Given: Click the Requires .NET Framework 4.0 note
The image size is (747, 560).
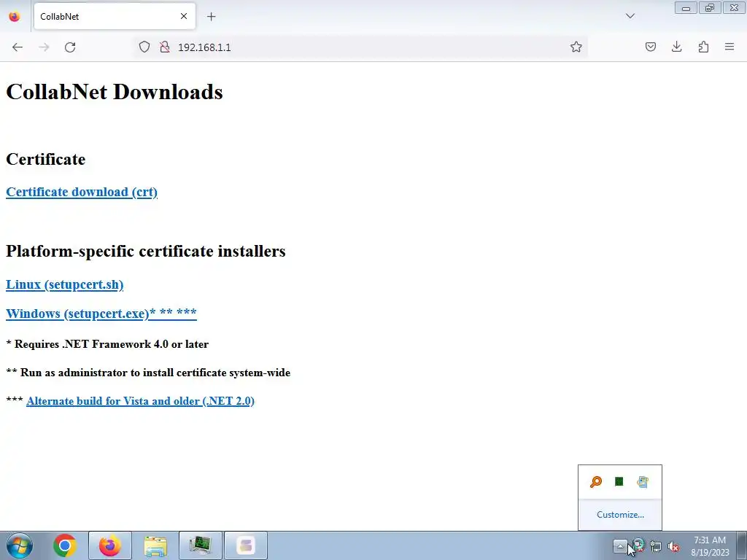Looking at the screenshot, I should 107,344.
